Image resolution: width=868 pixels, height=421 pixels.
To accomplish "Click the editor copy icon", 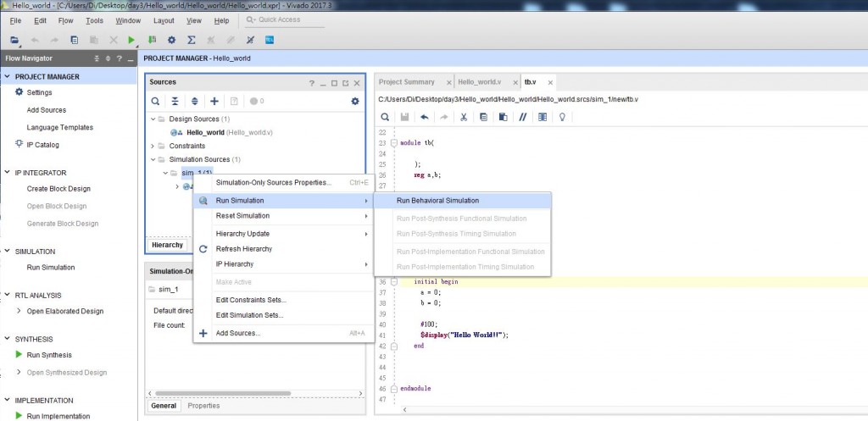I will point(483,117).
